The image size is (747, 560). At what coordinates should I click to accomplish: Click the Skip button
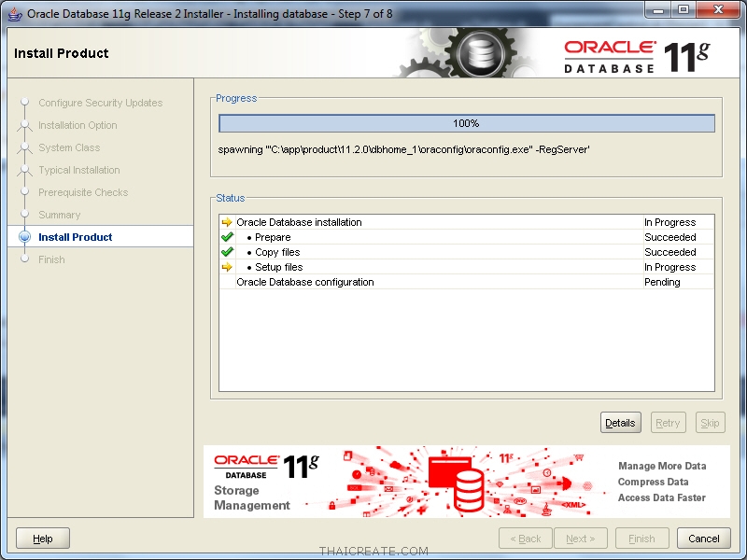tap(710, 423)
